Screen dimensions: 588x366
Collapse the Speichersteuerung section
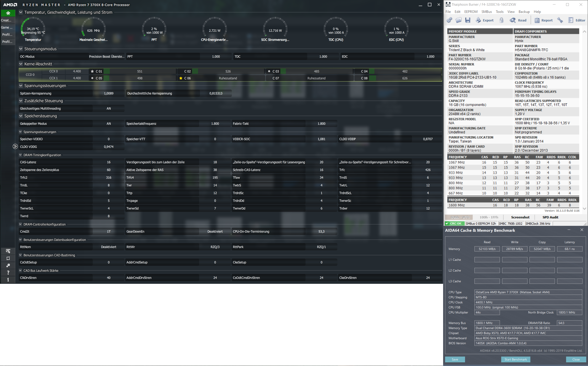[21, 116]
